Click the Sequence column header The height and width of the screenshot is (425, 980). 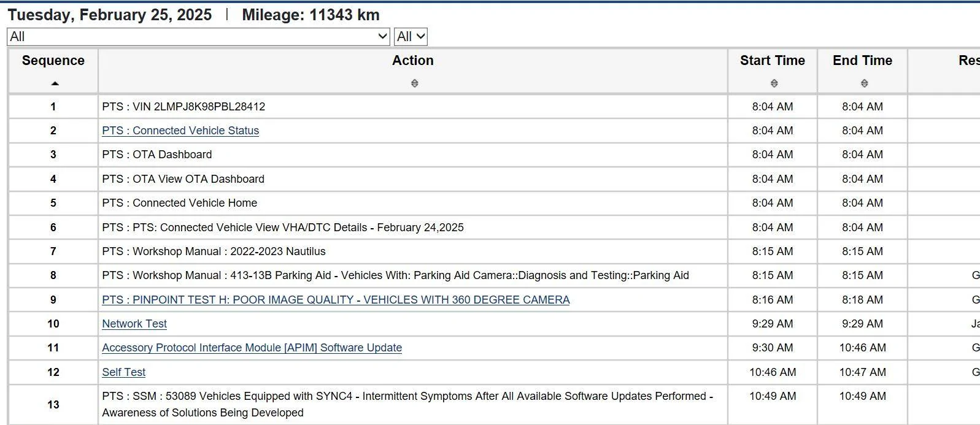click(x=53, y=60)
